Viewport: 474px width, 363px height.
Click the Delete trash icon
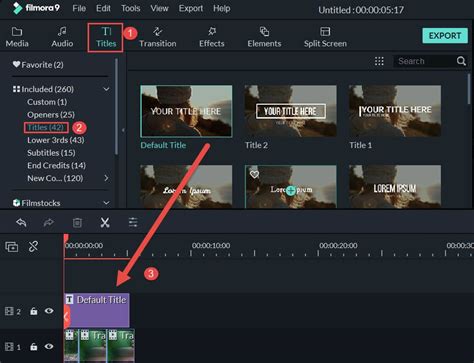[77, 222]
